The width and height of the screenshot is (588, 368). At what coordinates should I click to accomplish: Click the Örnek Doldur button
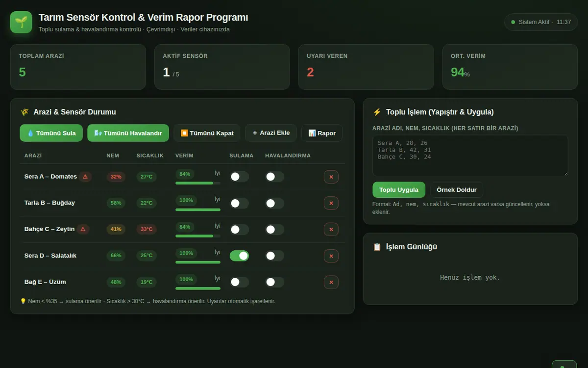point(457,190)
